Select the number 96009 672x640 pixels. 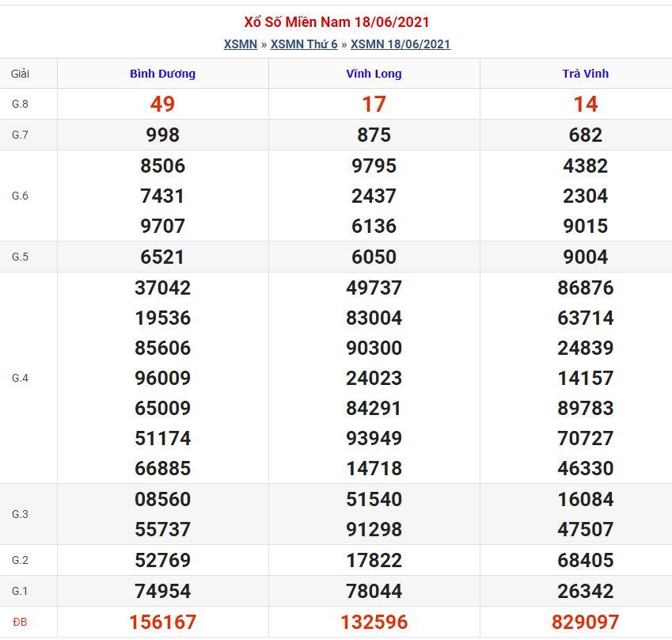click(x=162, y=378)
